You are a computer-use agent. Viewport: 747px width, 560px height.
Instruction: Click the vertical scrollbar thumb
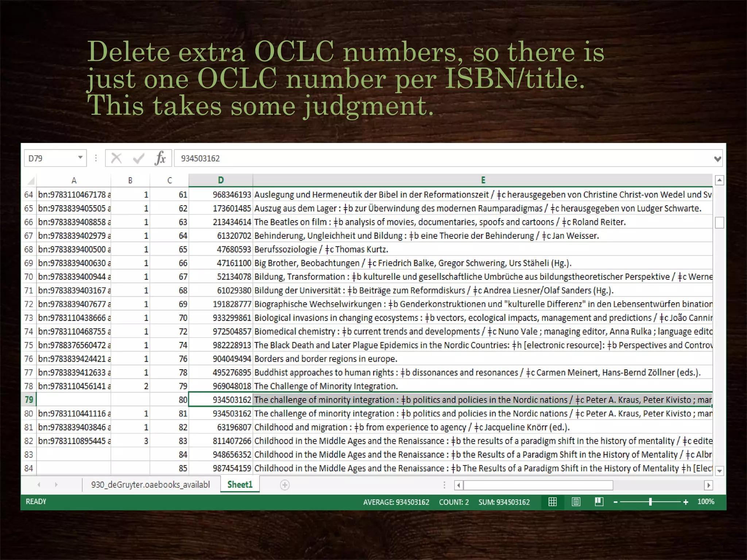coord(719,222)
